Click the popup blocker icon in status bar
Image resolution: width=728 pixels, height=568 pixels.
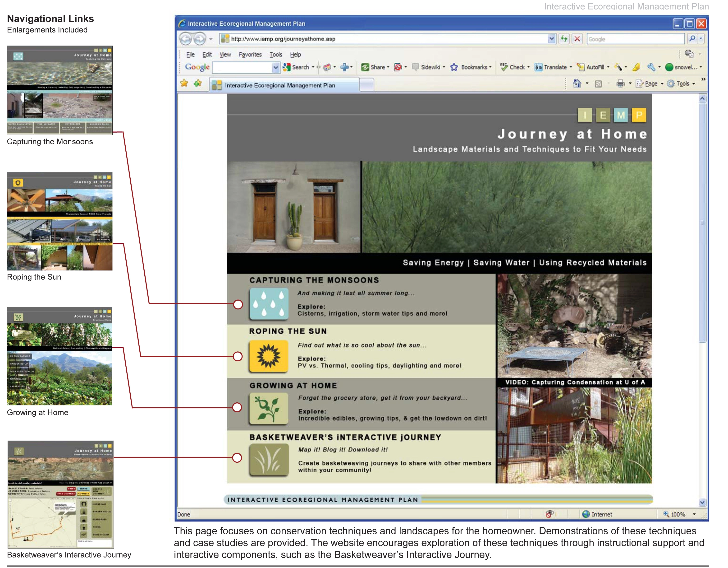[x=550, y=514]
